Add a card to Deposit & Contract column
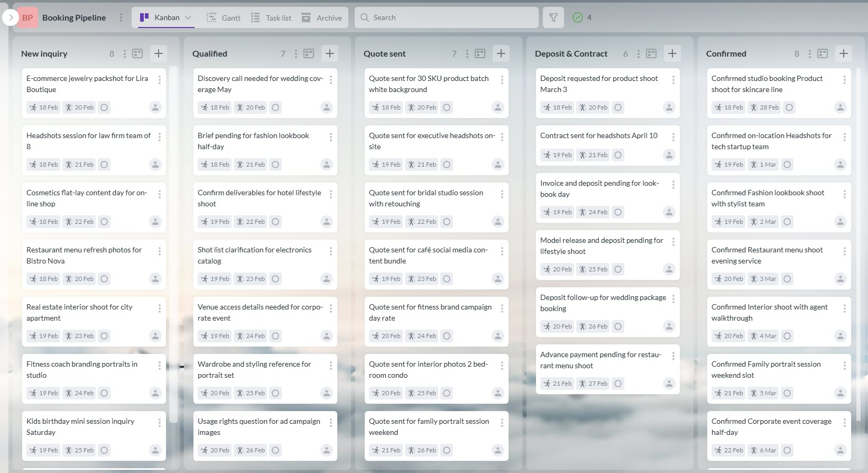Viewport: 868px width, 473px height. 672,53
